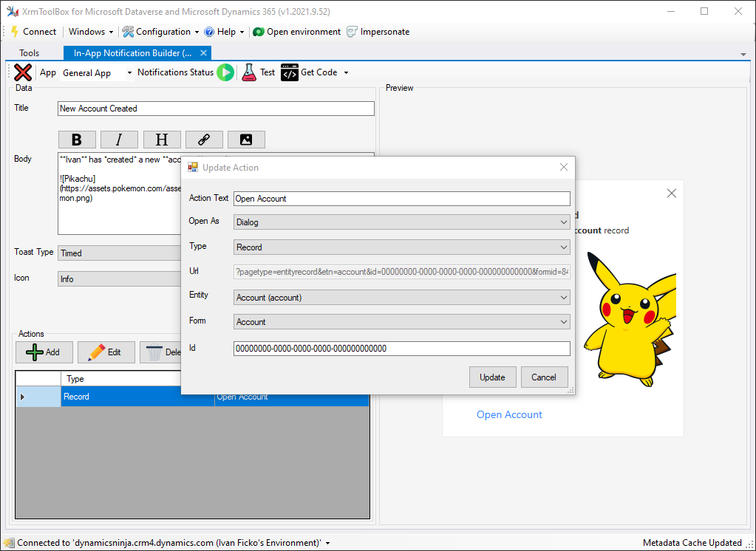Dismiss the preview notification with its X
Image resolution: width=756 pixels, height=551 pixels.
(x=671, y=194)
